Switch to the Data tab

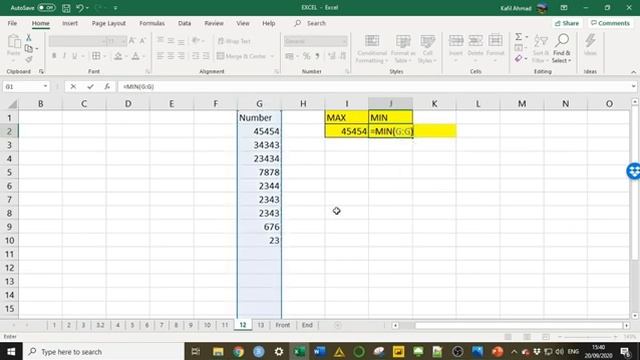coord(184,23)
